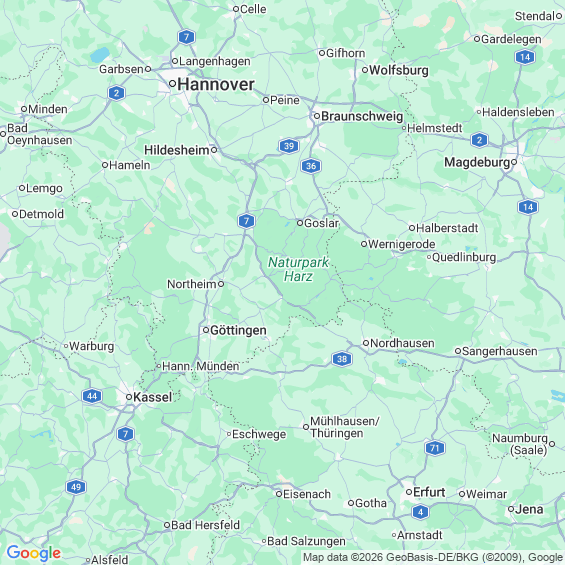Click the A36 highway shield icon
This screenshot has width=565, height=565.
[x=311, y=166]
